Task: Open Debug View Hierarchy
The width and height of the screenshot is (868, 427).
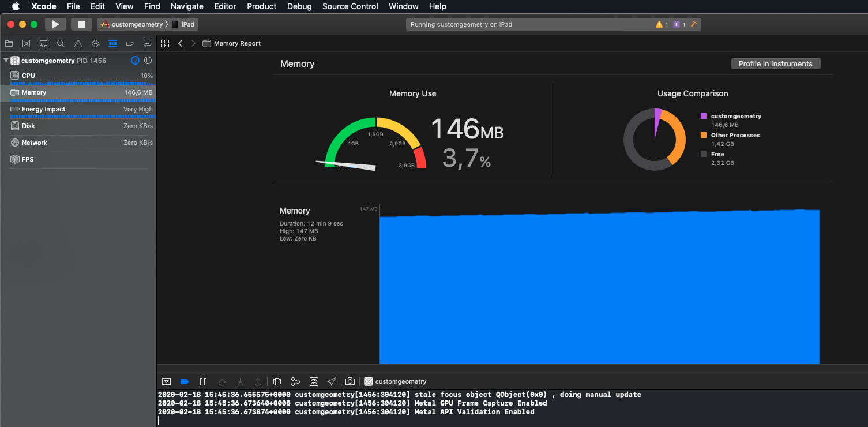Action: click(x=277, y=381)
